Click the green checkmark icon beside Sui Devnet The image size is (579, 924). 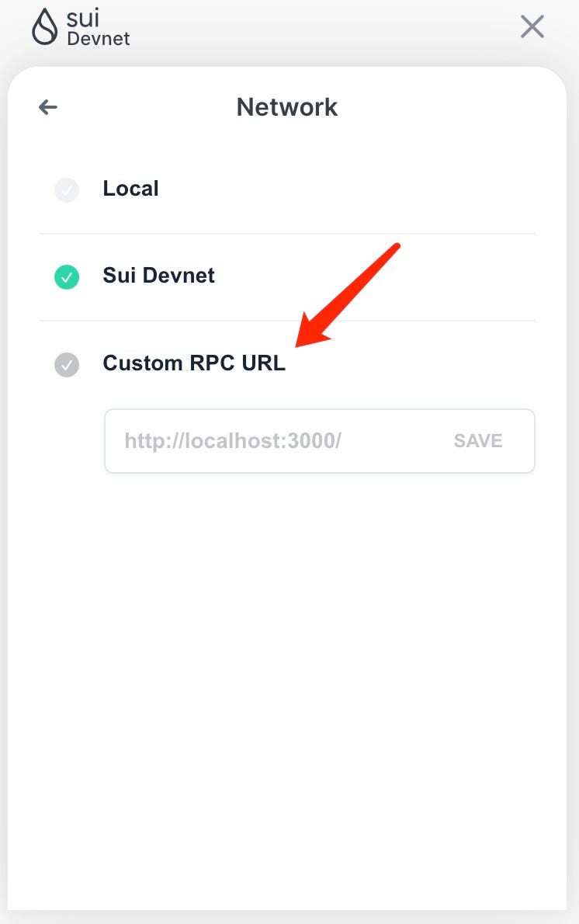pyautogui.click(x=67, y=277)
